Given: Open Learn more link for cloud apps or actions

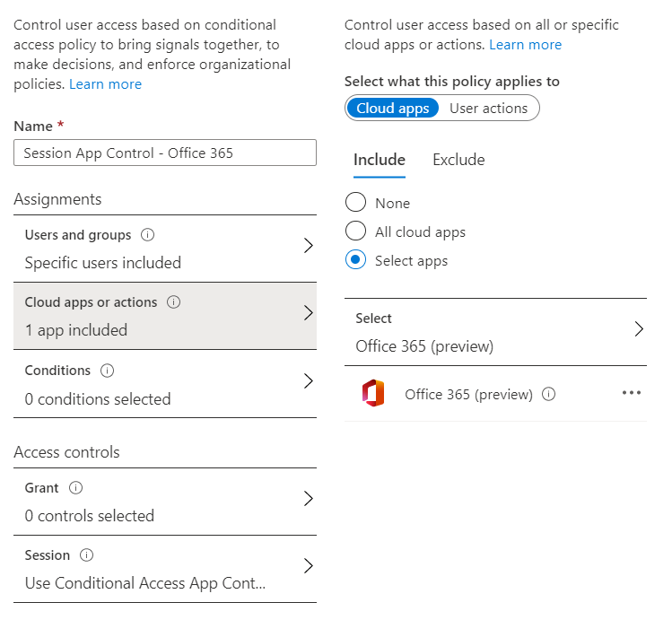Looking at the screenshot, I should (x=525, y=45).
